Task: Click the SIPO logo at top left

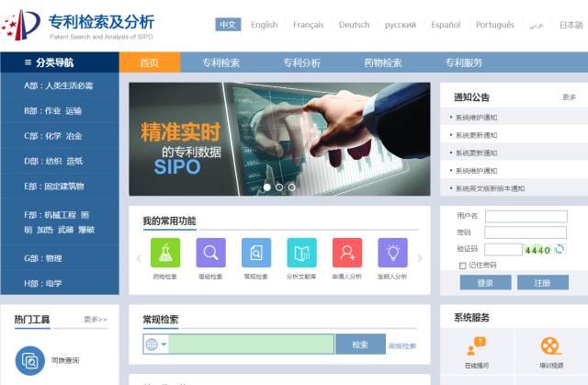Action: coord(20,25)
